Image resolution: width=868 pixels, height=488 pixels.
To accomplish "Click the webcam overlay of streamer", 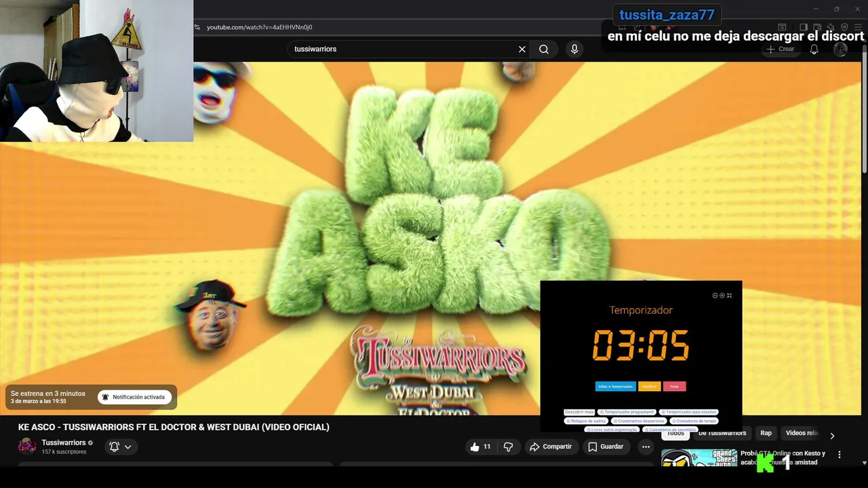I will coord(96,70).
